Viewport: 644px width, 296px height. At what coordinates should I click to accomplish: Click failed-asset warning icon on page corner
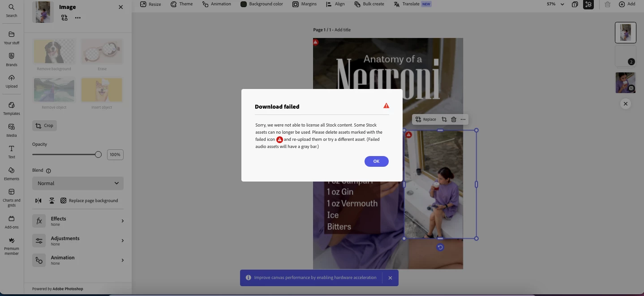point(316,42)
